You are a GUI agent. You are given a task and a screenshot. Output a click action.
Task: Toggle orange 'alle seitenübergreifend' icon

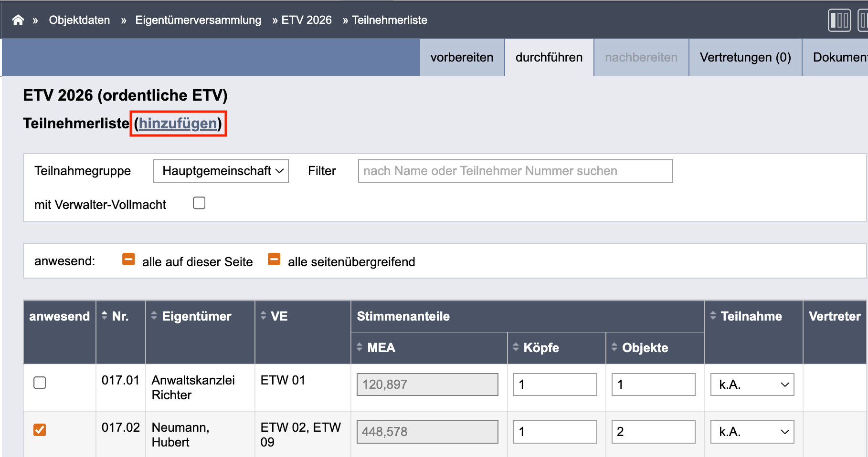pos(274,259)
